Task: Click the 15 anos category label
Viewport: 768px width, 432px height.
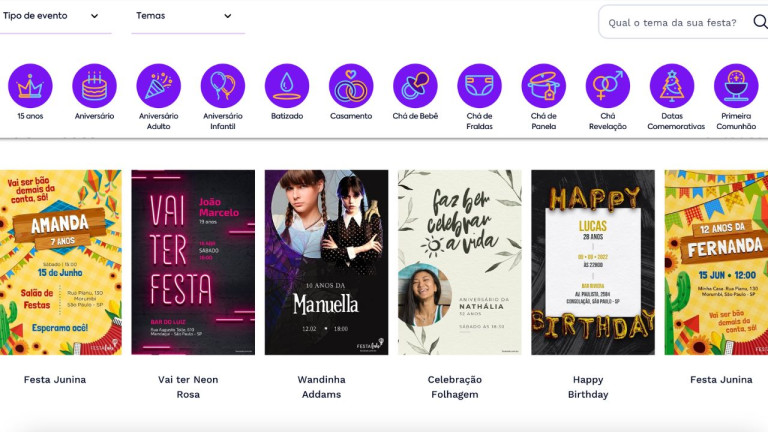Action: pyautogui.click(x=30, y=116)
